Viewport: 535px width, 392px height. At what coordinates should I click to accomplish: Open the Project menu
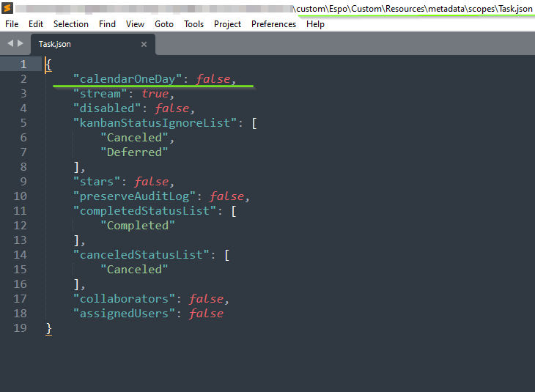tap(227, 24)
